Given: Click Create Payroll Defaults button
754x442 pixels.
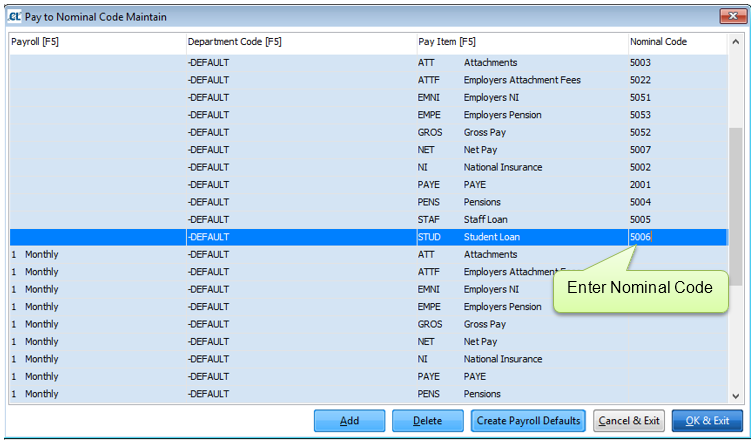Looking at the screenshot, I should (x=528, y=421).
